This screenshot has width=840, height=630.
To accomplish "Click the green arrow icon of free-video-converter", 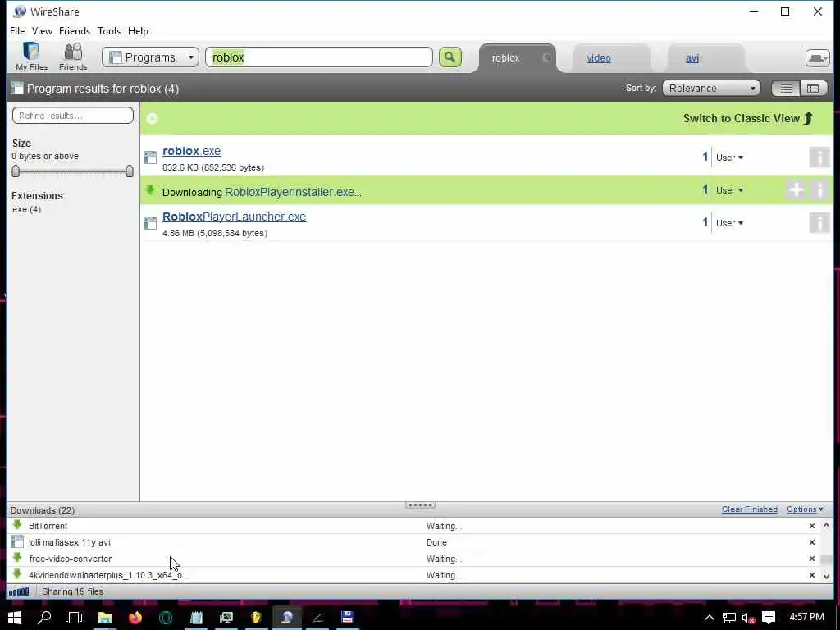I will pyautogui.click(x=17, y=558).
